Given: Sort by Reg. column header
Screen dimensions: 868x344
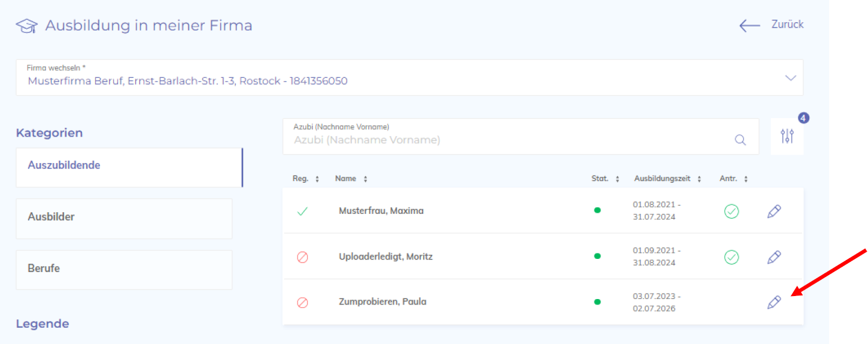Looking at the screenshot, I should tap(306, 179).
